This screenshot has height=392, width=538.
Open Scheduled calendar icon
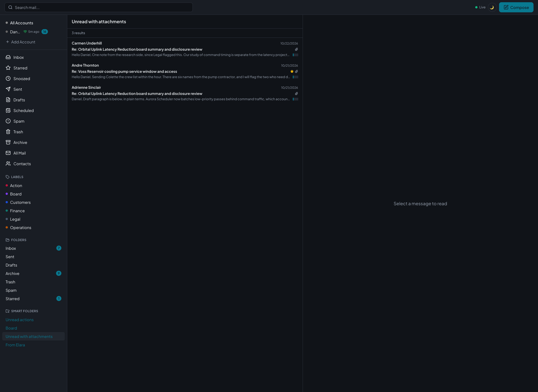pos(8,110)
